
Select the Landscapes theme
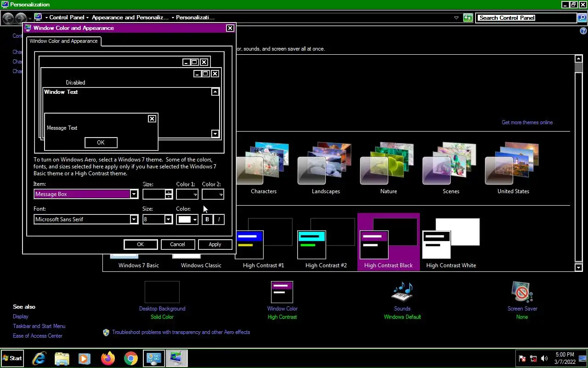click(326, 168)
